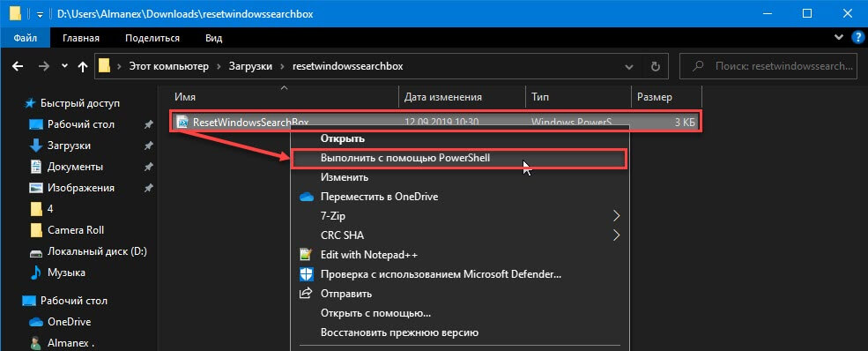Image resolution: width=868 pixels, height=351 pixels.
Task: Click the folder icon in address bar
Action: point(104,66)
